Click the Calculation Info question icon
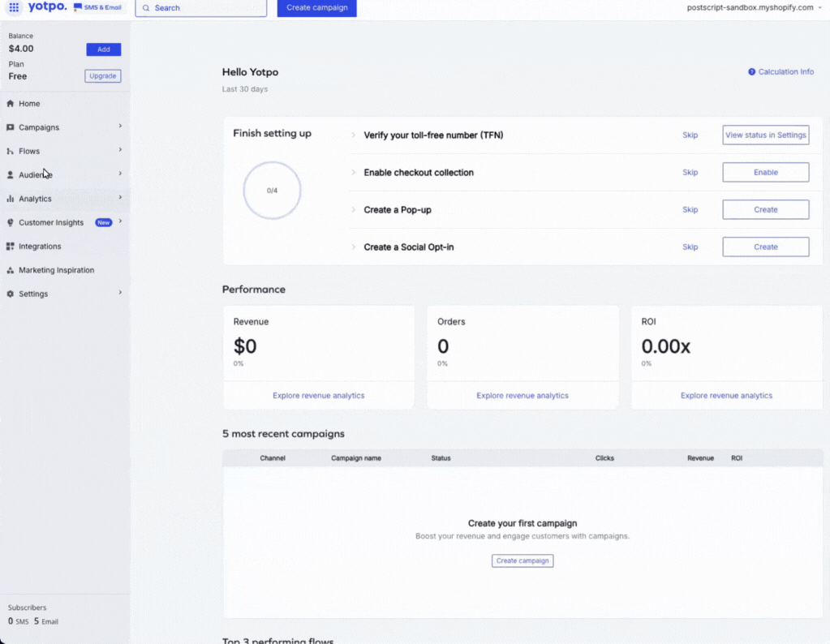 (x=752, y=72)
